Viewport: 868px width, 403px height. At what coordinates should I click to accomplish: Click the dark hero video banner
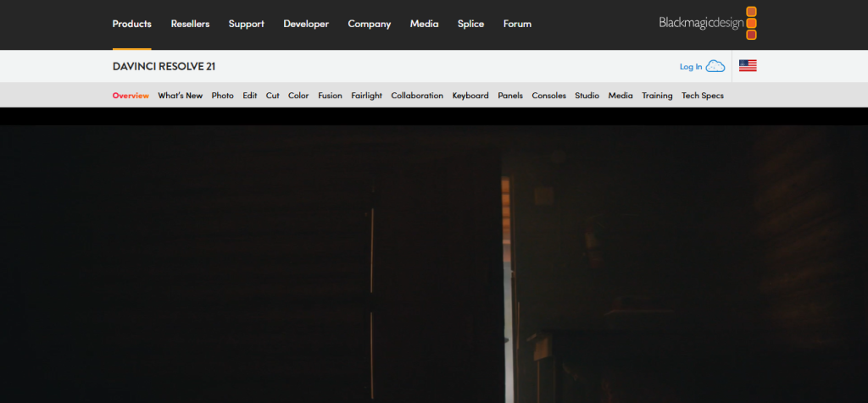[x=434, y=262]
